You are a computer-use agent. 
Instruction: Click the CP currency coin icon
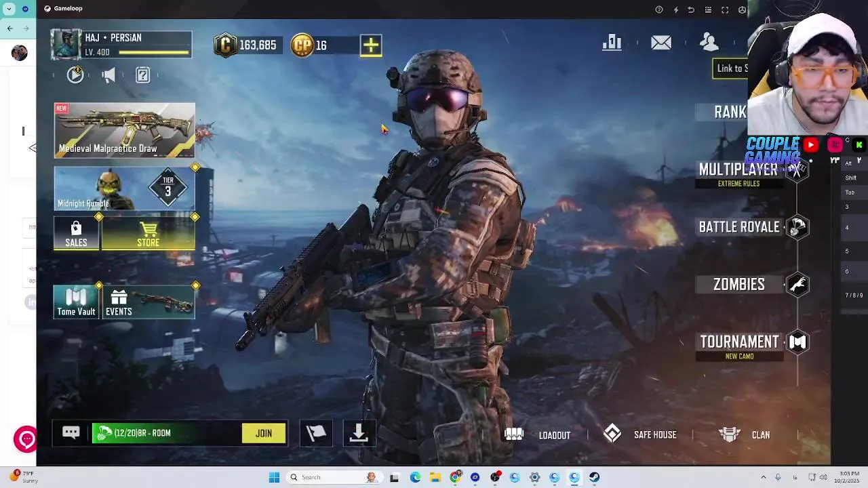click(x=302, y=45)
